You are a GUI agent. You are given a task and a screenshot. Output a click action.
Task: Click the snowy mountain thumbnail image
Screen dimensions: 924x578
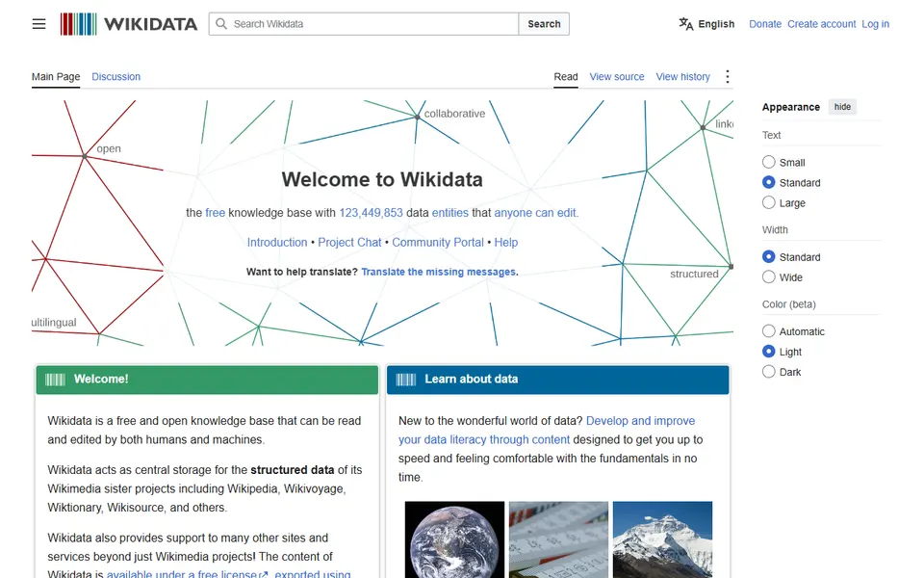pos(662,539)
